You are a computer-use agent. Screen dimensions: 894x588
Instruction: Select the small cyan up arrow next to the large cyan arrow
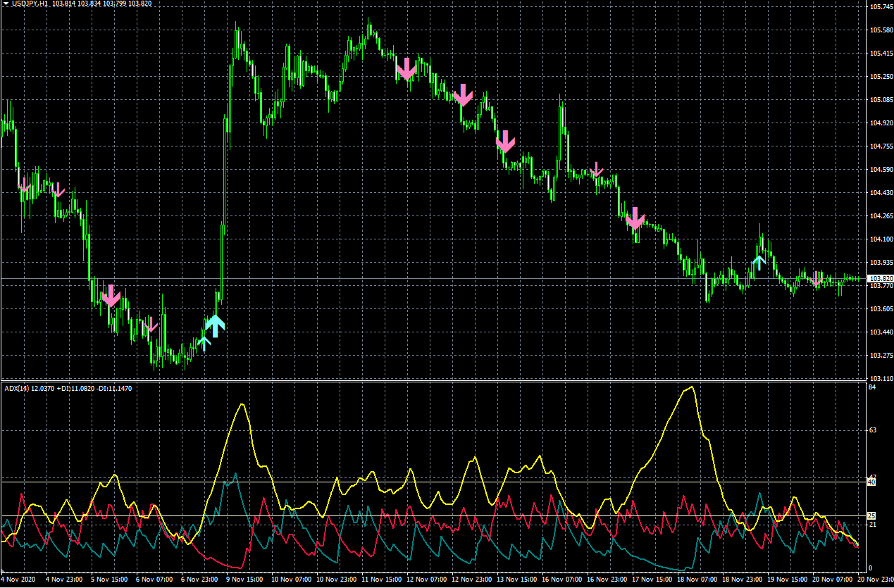(x=204, y=343)
